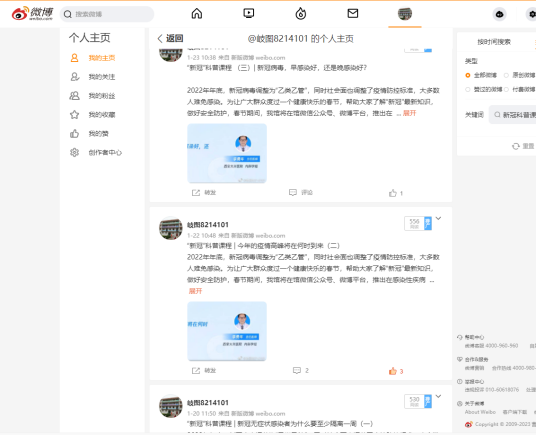Open the 岐图8214101 username on the 1-22 post
The image size is (536, 435).
[x=207, y=225]
